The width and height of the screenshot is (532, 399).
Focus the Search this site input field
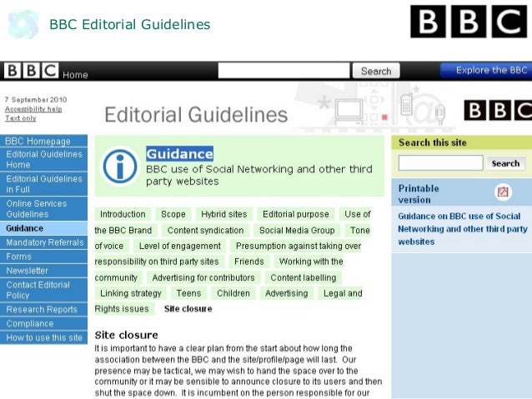click(x=441, y=163)
